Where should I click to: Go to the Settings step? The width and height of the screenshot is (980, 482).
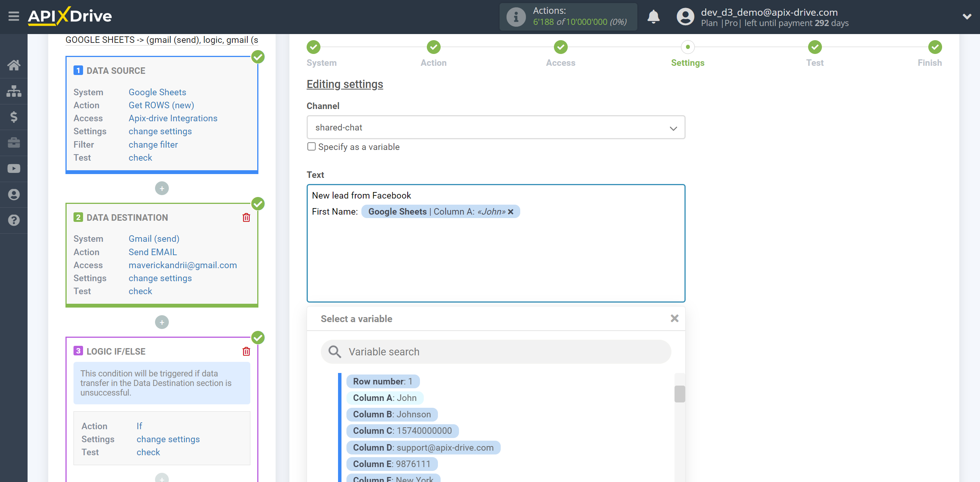(x=688, y=47)
